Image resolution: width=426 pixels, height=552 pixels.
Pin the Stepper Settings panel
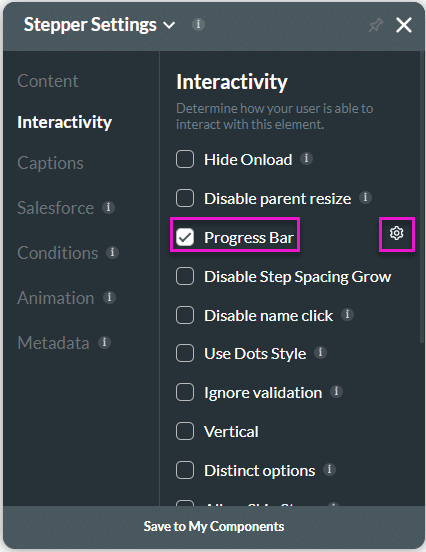point(375,25)
